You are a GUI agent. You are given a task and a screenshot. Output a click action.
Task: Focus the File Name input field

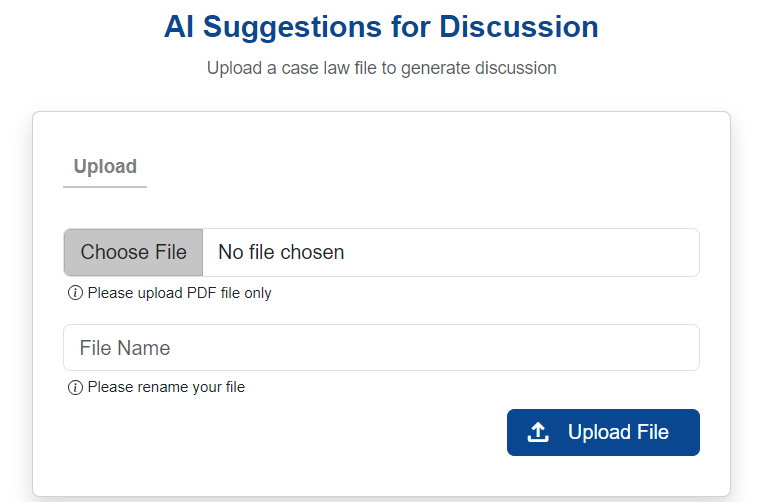coord(381,348)
